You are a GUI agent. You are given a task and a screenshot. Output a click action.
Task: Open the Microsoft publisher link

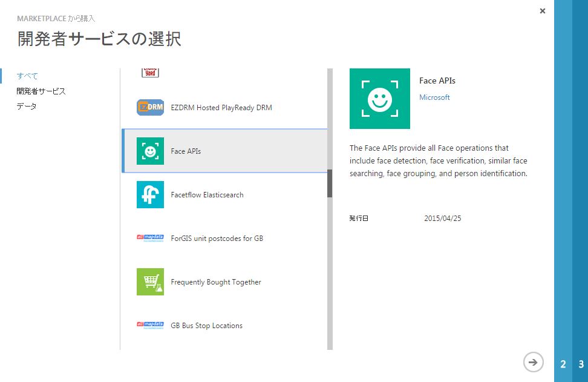(x=434, y=97)
